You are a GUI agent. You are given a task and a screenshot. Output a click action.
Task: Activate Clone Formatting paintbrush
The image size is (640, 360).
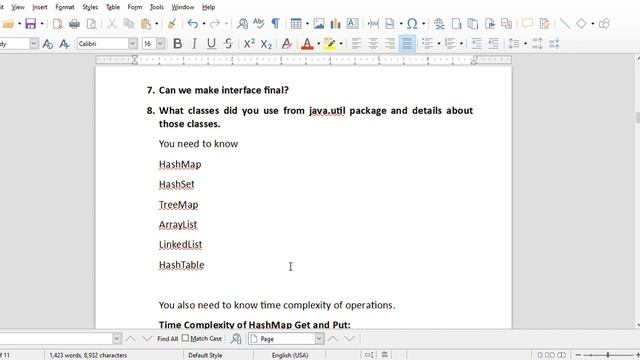click(172, 24)
